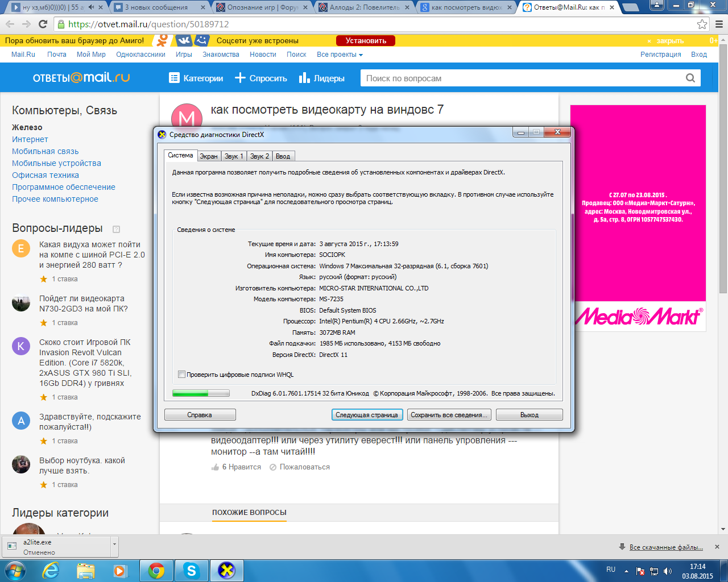Enable the Проверить цифровые подписи WHQL checkbox
The width and height of the screenshot is (728, 582).
182,375
